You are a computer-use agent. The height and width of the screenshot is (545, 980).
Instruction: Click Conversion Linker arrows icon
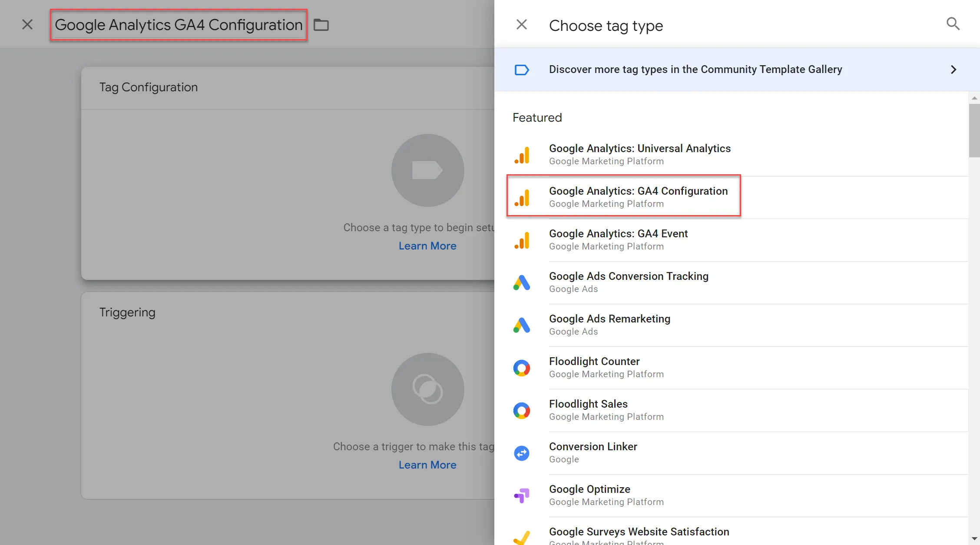tap(522, 453)
